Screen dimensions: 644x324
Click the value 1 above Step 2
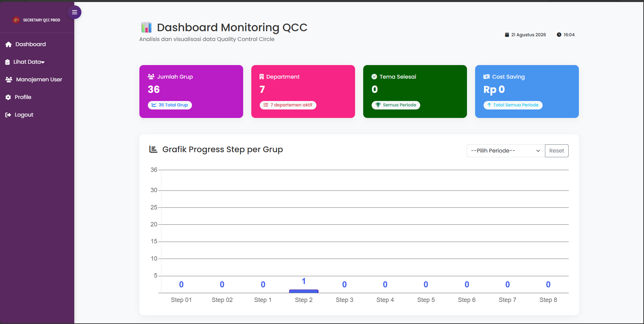tap(304, 281)
